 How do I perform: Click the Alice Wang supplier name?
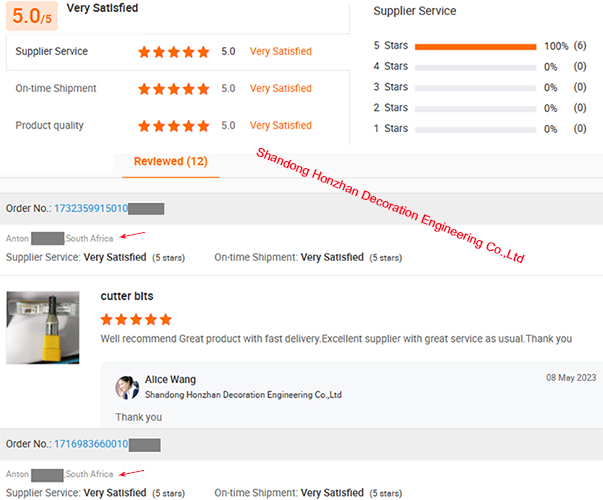[x=170, y=380]
